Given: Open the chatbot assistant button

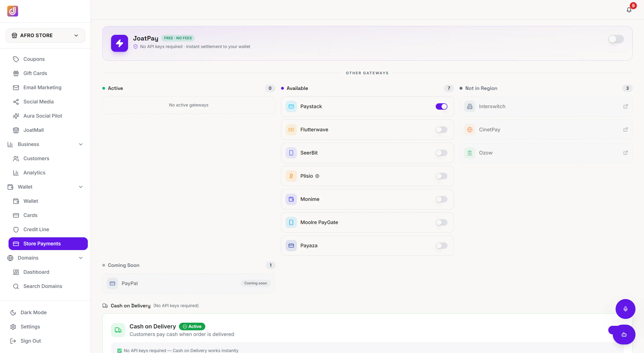Looking at the screenshot, I should 624,335.
